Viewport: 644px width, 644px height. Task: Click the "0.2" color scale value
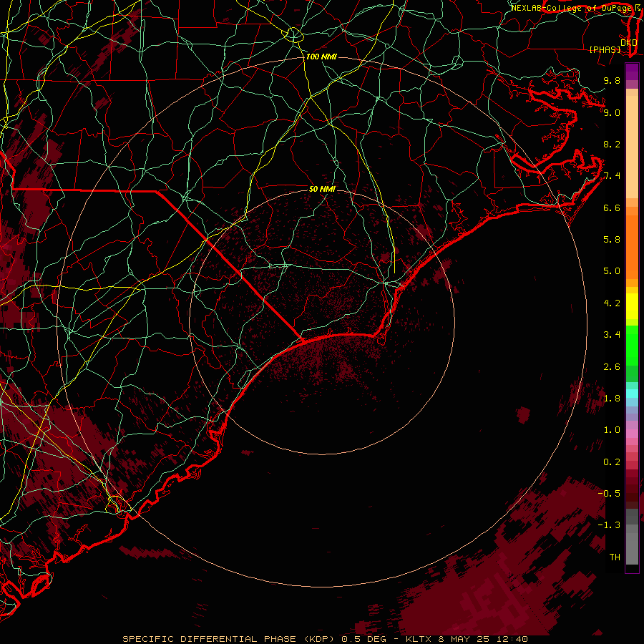[x=612, y=462]
